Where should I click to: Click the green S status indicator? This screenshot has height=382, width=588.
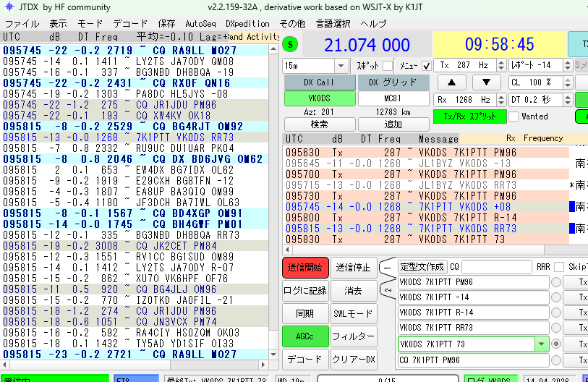(x=290, y=45)
